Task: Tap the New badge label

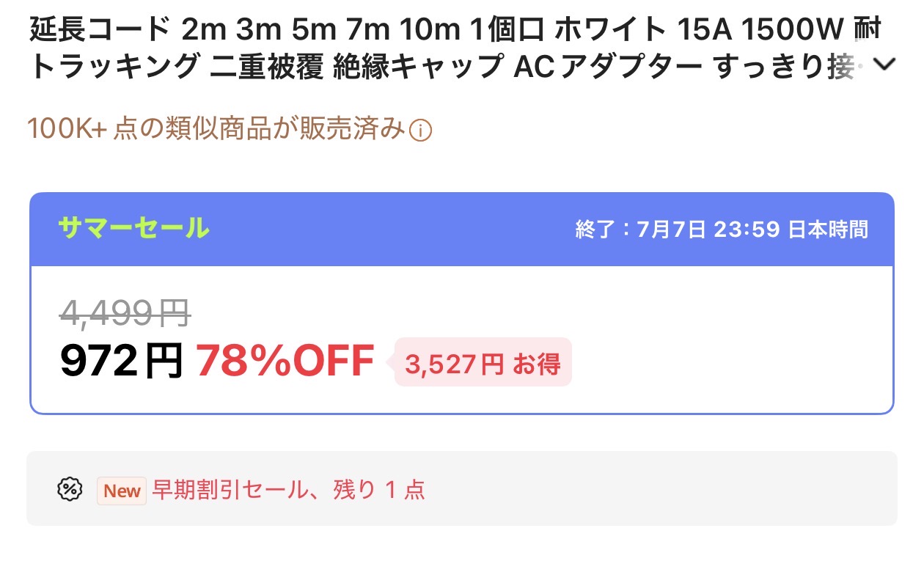Action: click(x=122, y=491)
